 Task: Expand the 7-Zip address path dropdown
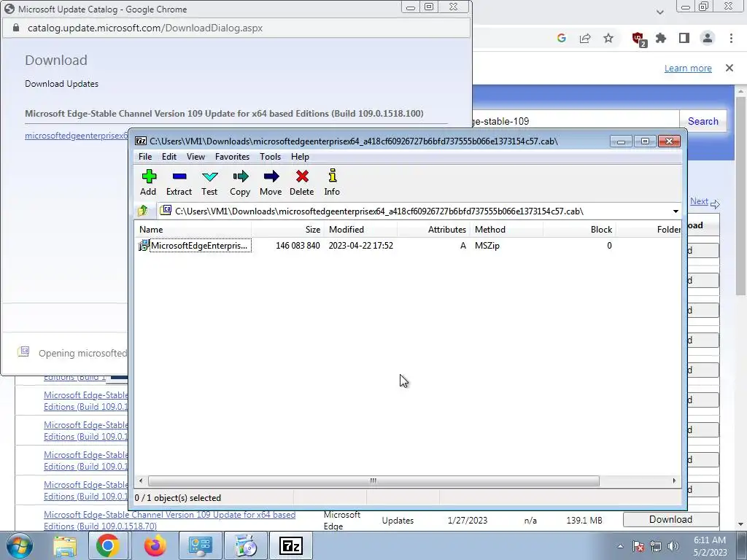coord(676,211)
